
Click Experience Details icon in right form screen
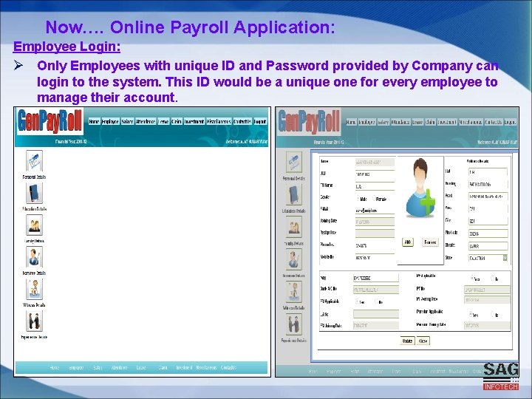[x=294, y=324]
